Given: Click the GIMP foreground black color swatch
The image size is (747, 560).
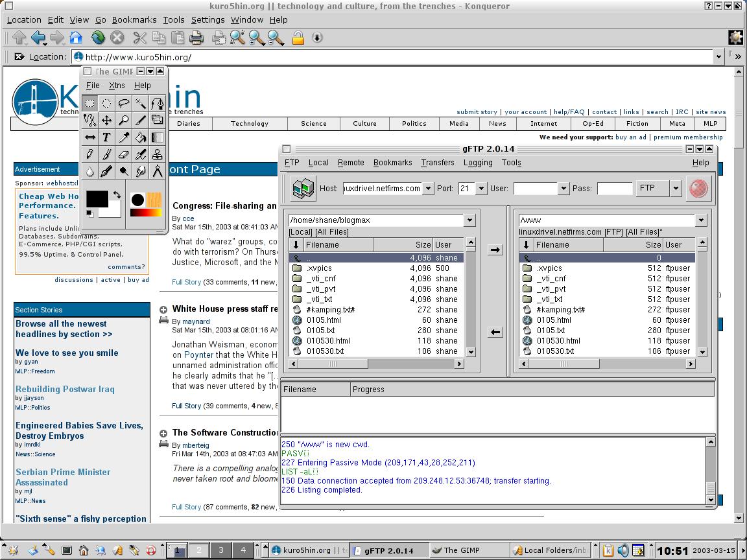Looking at the screenshot, I should pos(97,199).
